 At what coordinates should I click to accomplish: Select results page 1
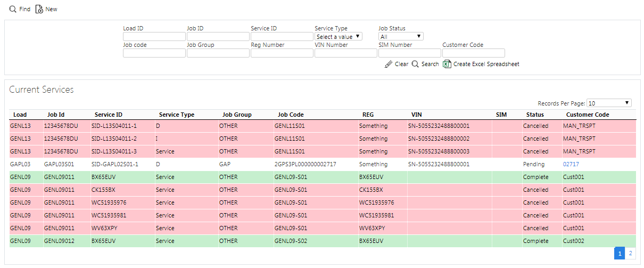coord(620,254)
